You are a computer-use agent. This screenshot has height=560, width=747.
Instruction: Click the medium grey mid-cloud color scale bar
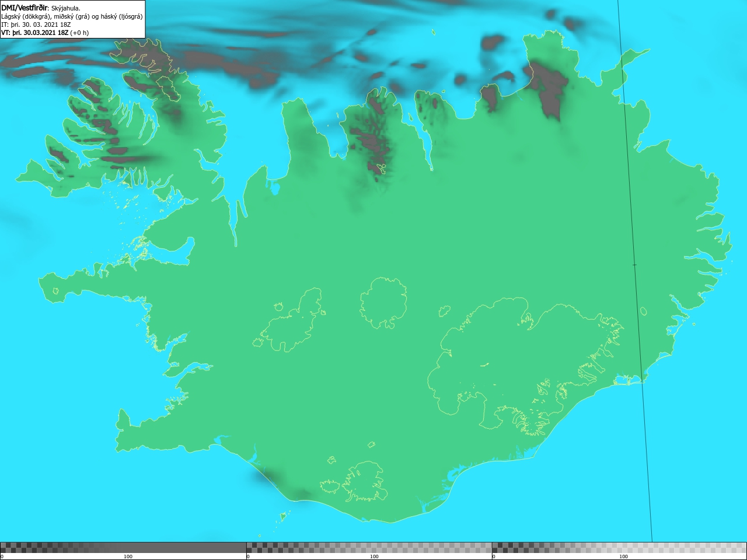point(369,548)
